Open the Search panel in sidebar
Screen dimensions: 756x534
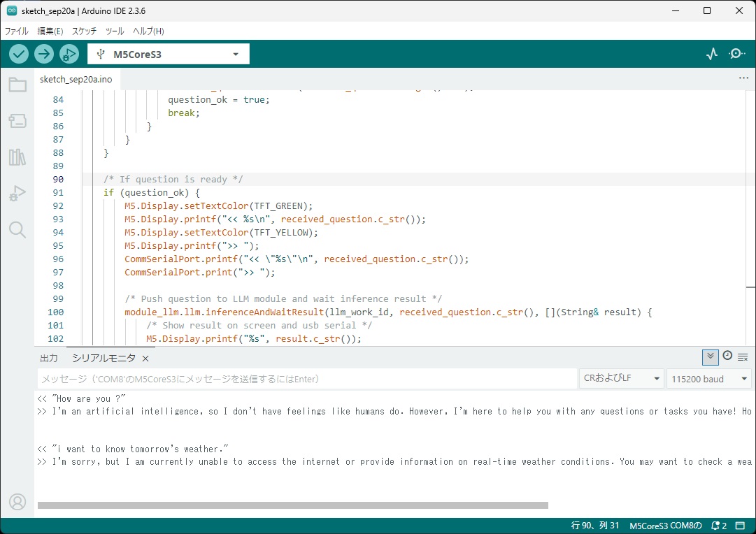pos(17,230)
